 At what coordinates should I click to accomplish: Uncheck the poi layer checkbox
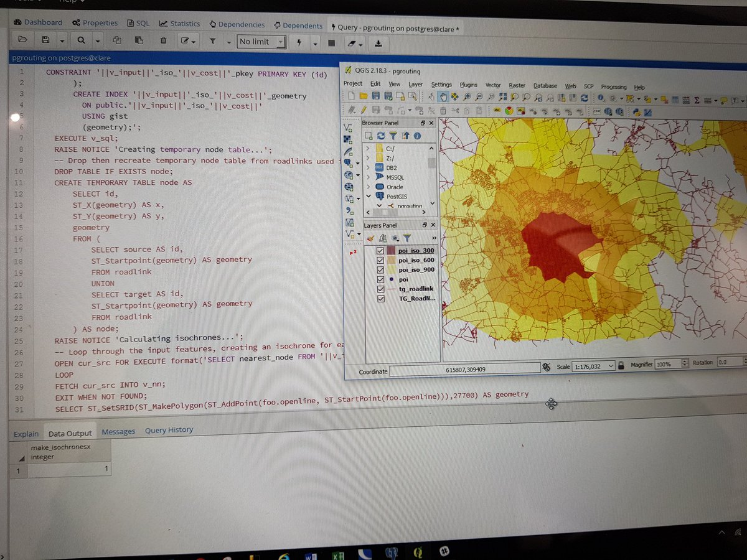click(x=380, y=279)
